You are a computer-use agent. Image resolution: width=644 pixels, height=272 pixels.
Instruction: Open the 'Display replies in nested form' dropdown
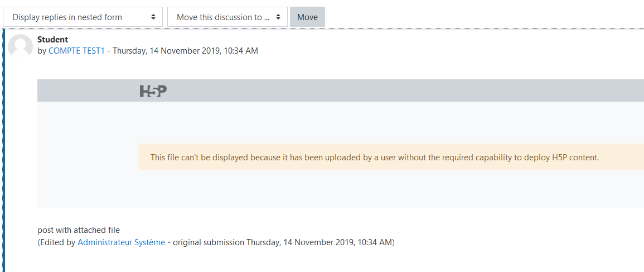coord(83,17)
